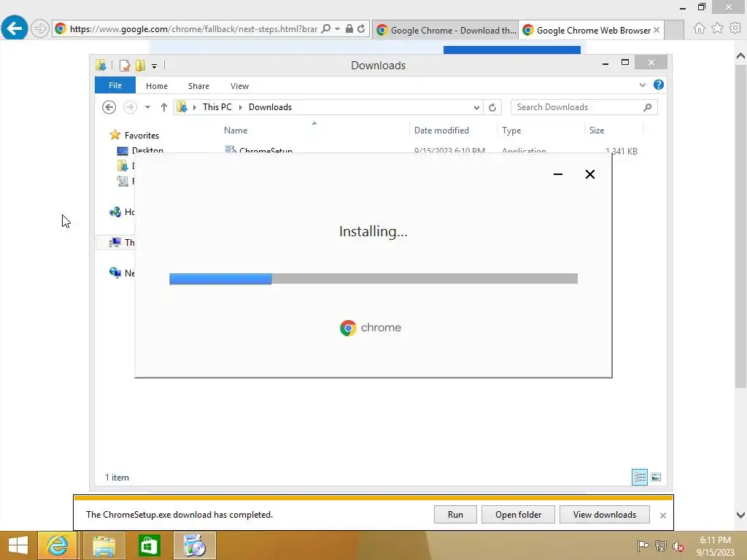Image resolution: width=747 pixels, height=560 pixels.
Task: Refresh the Downloads folder listing
Action: pyautogui.click(x=492, y=108)
